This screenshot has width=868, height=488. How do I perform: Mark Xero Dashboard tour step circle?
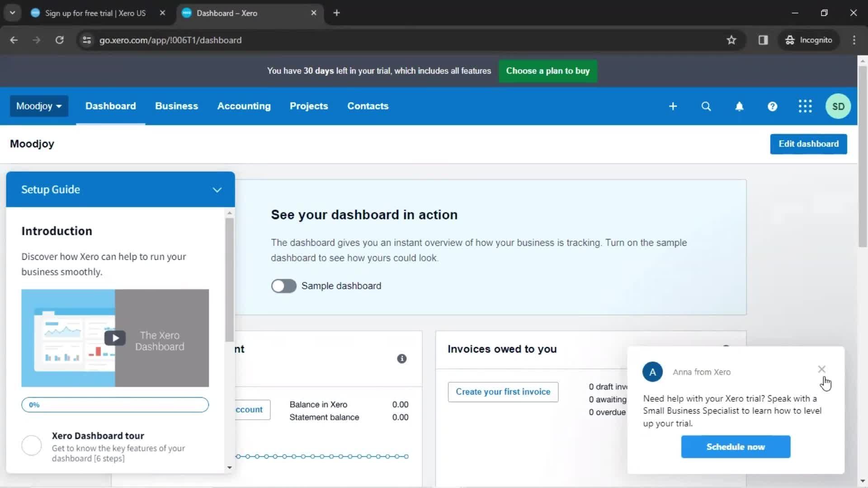coord(32,446)
